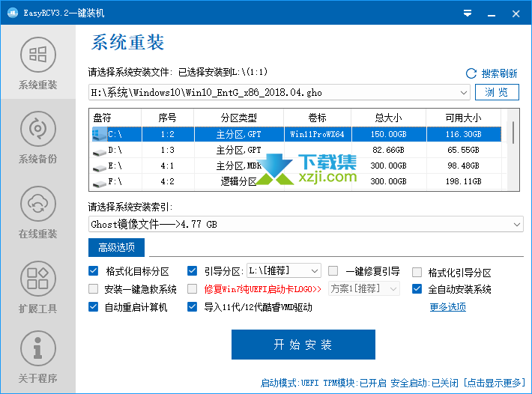532x394 pixels.
Task: Open the 扩展工具 sidebar icon
Action: (x=38, y=279)
